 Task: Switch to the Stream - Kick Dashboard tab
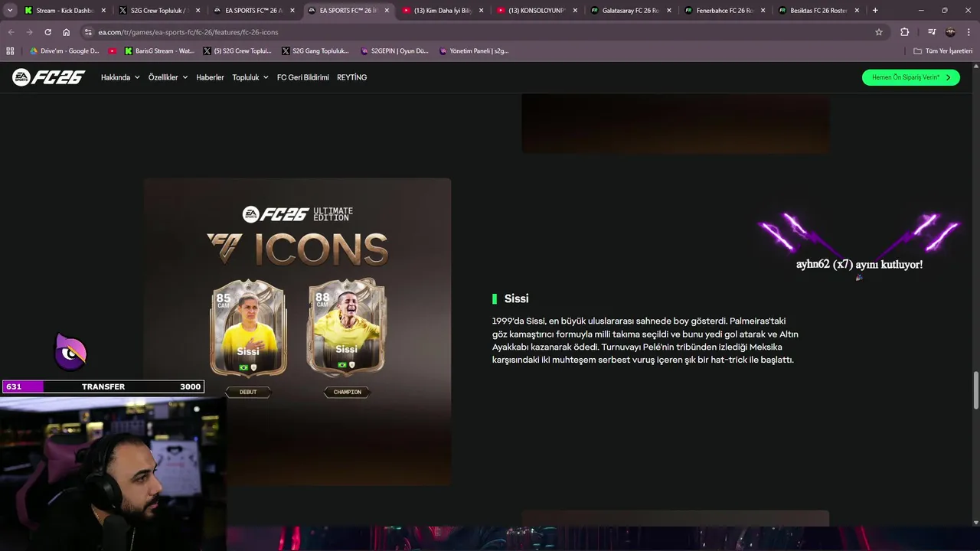pos(64,11)
